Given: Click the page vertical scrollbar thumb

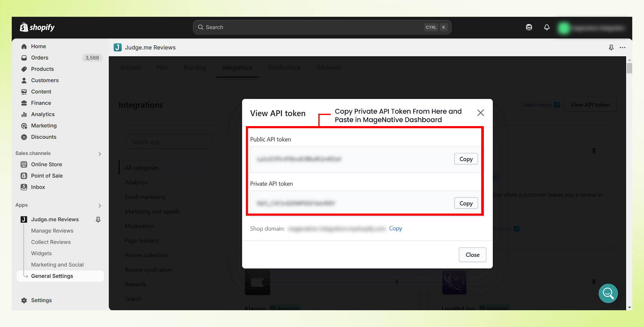Looking at the screenshot, I should 629,68.
